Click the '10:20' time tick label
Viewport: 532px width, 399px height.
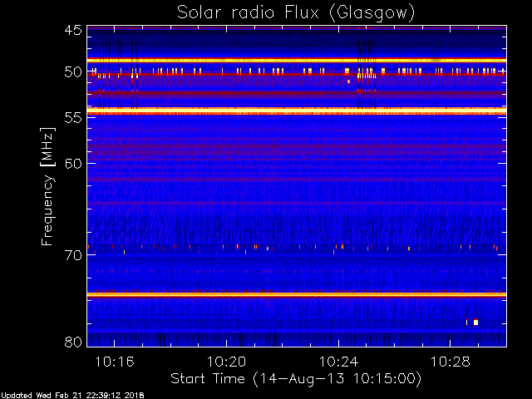pyautogui.click(x=227, y=362)
